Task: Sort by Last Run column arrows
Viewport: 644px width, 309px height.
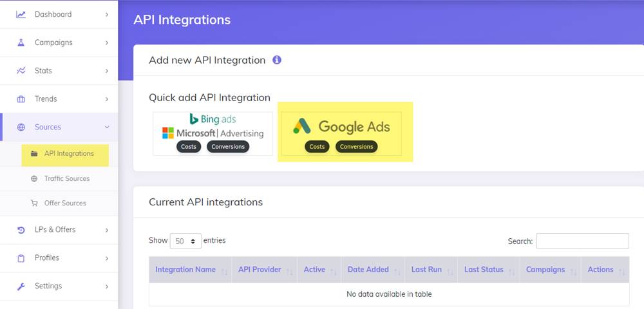Action: coord(450,271)
